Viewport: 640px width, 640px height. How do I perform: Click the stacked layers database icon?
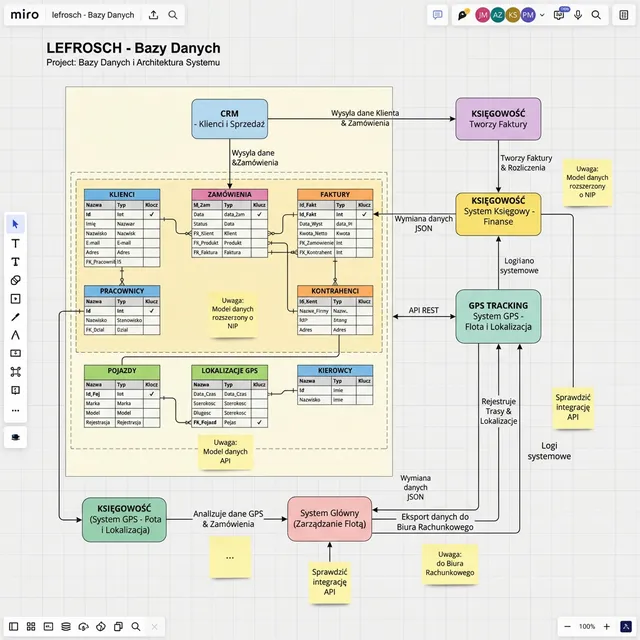[x=66, y=626]
